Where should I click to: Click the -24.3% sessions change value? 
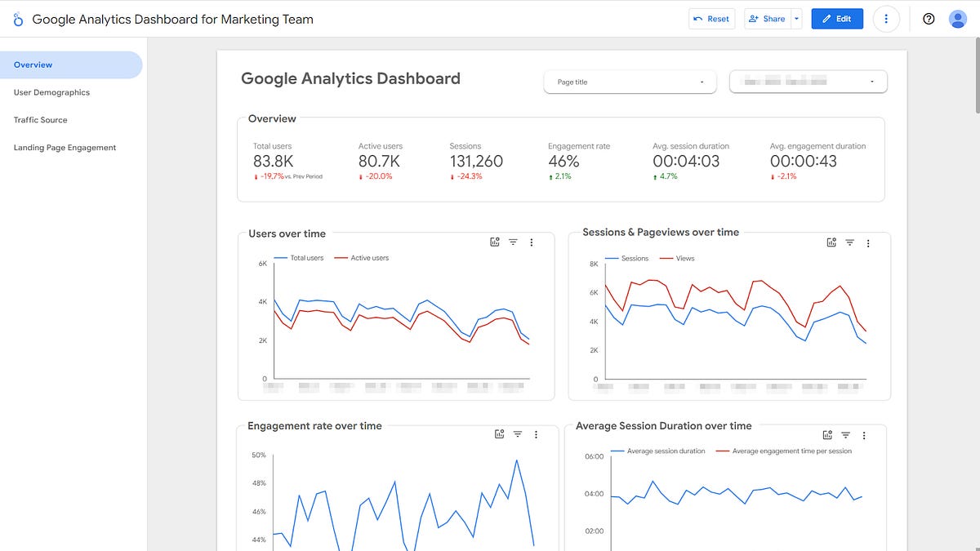click(469, 176)
